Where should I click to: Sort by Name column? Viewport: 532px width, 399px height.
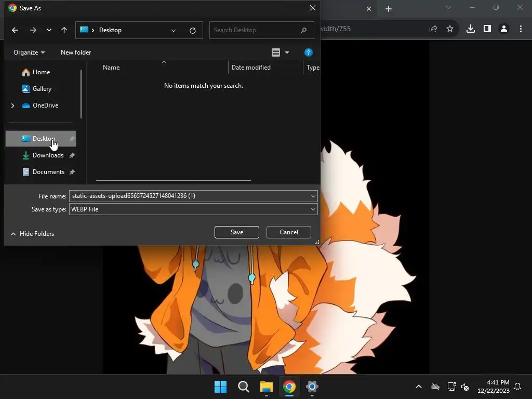tap(111, 68)
